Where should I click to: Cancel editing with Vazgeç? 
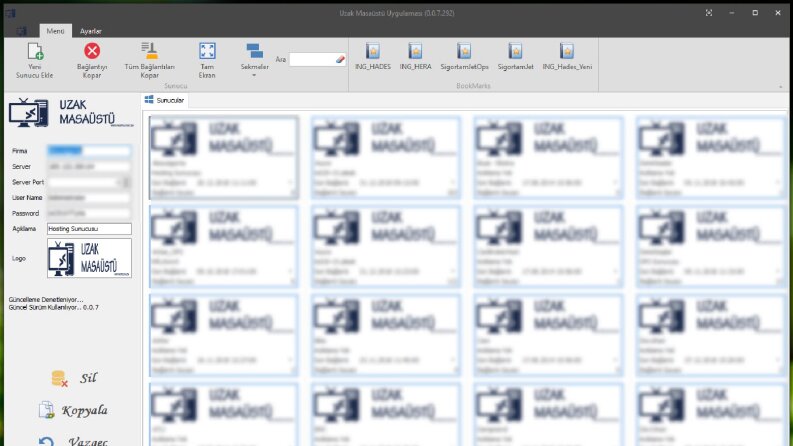point(73,441)
